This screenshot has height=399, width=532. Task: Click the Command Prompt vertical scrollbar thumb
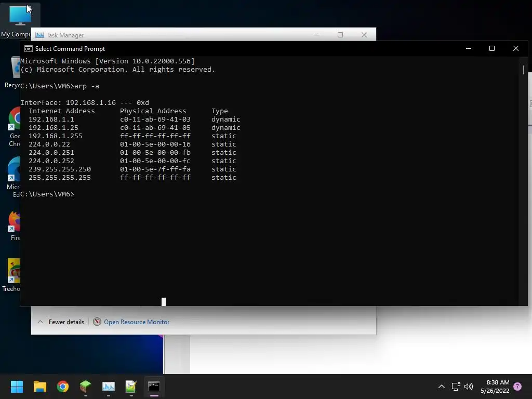point(524,70)
